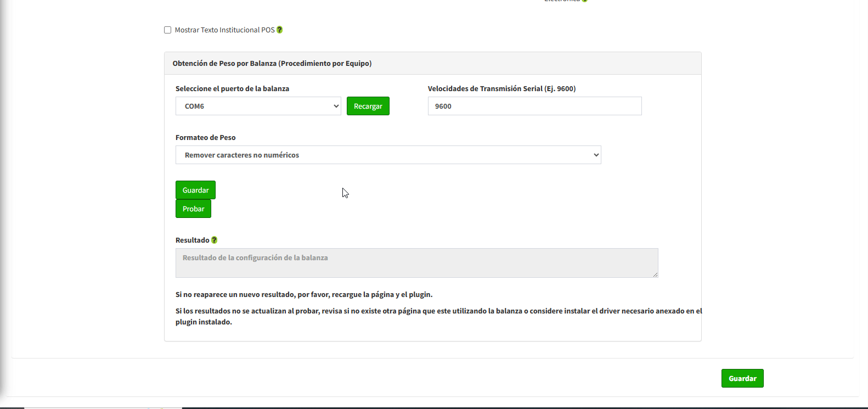Click the Formateo de Peso label

[205, 138]
